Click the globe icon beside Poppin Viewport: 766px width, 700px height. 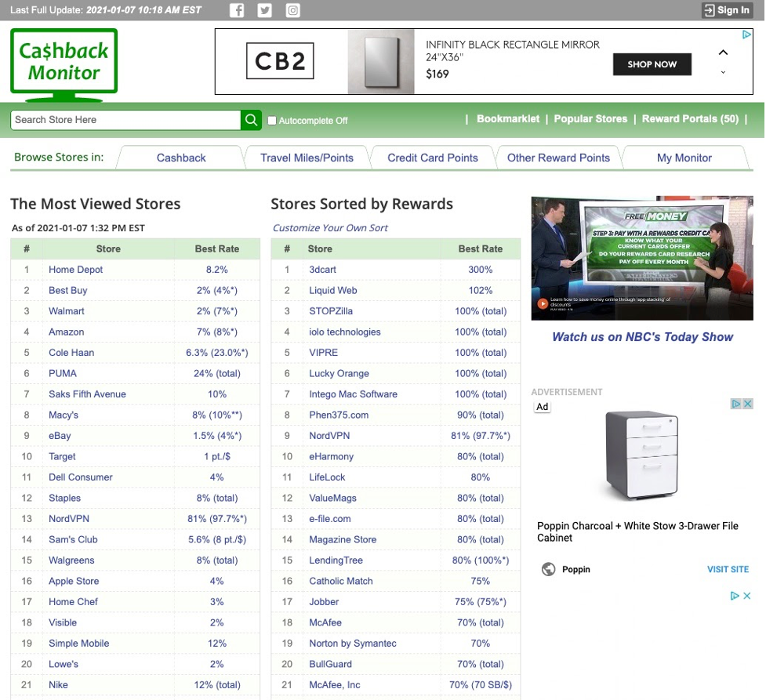click(549, 569)
